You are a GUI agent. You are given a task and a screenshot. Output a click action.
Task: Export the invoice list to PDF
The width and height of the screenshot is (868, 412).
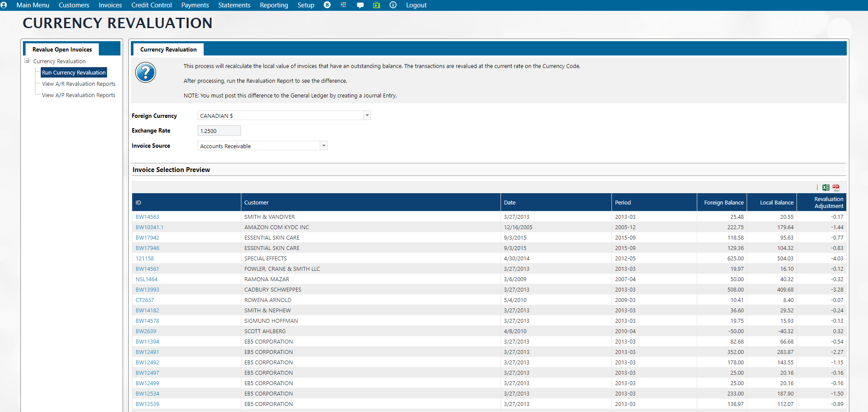point(836,188)
